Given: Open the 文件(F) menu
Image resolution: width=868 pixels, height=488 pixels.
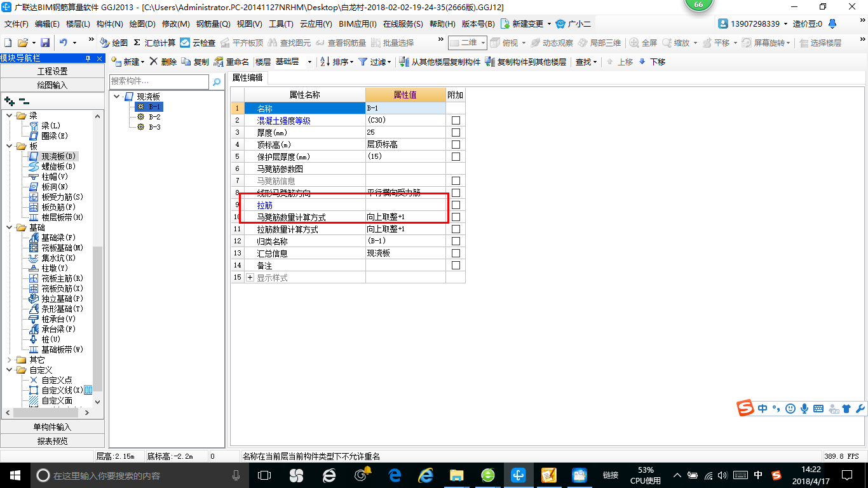Looking at the screenshot, I should 17,24.
